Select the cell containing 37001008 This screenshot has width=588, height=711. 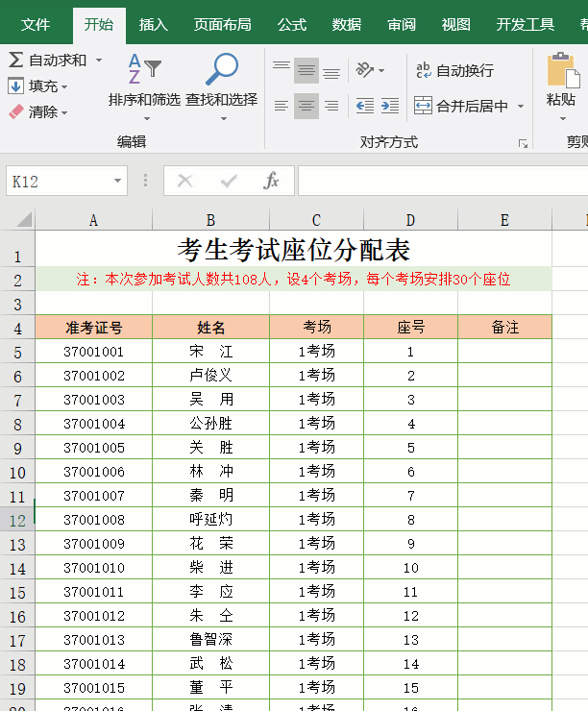tap(94, 520)
